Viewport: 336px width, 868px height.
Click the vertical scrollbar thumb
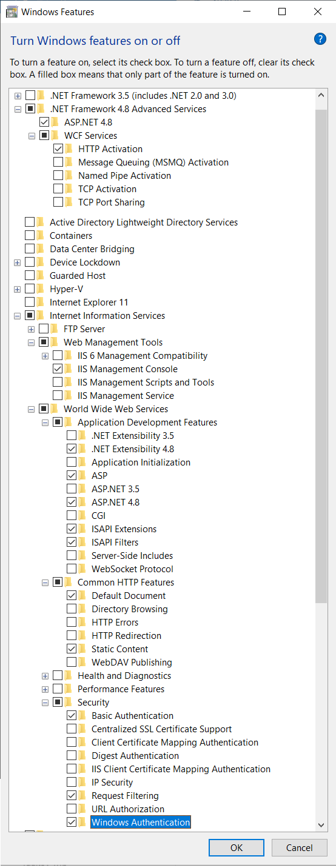321,356
